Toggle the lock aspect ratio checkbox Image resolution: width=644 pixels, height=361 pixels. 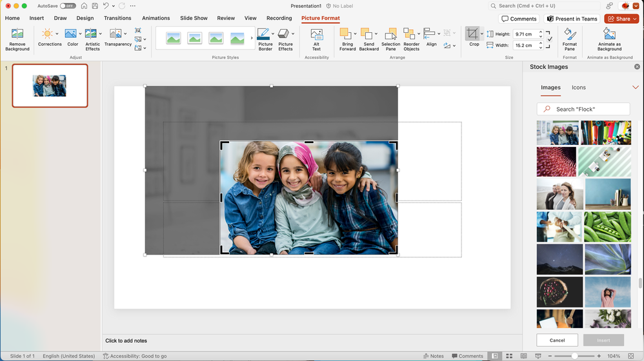549,39
